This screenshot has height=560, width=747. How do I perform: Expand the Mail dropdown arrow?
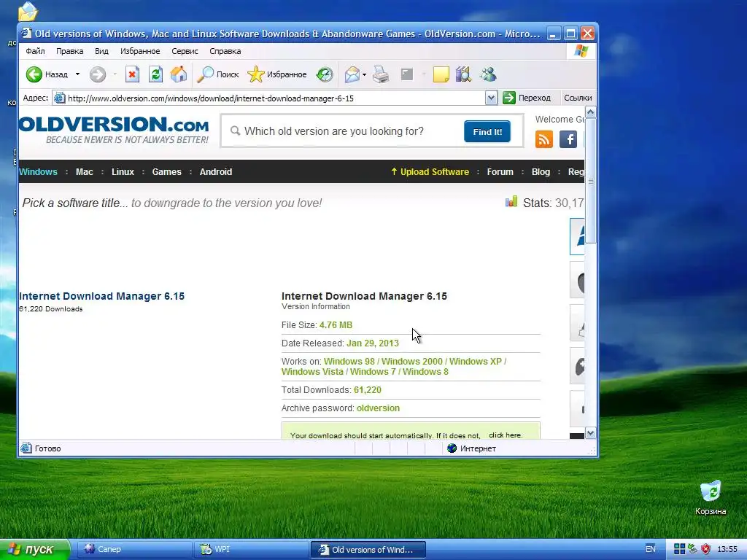365,75
